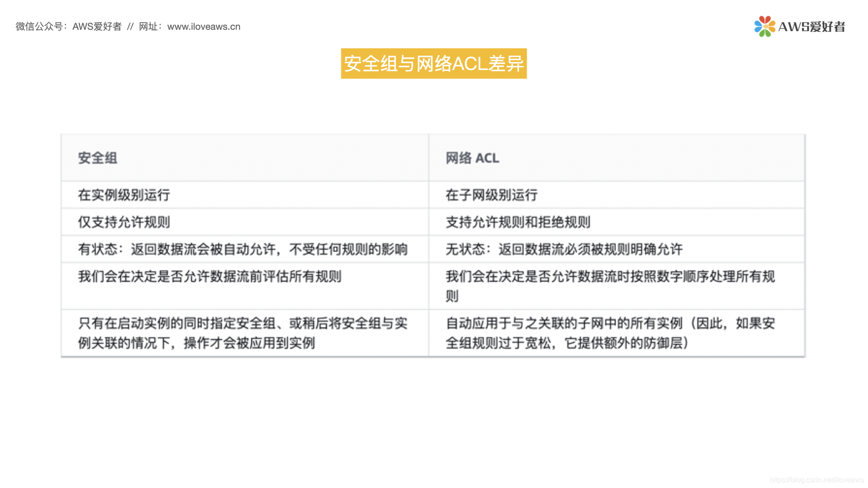
Task: Click the 无状态 stateless description cell
Action: (x=564, y=249)
